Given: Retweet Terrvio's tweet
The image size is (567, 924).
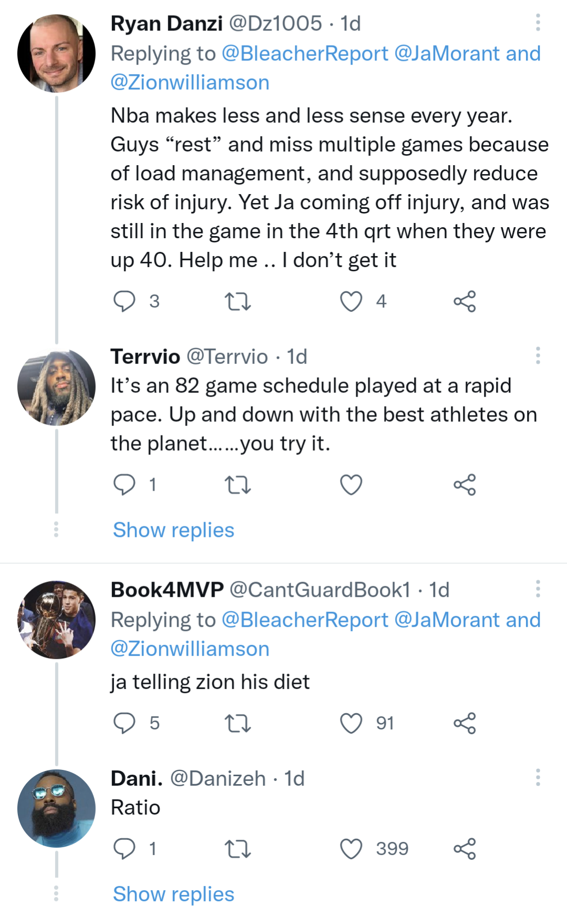Looking at the screenshot, I should click(240, 485).
